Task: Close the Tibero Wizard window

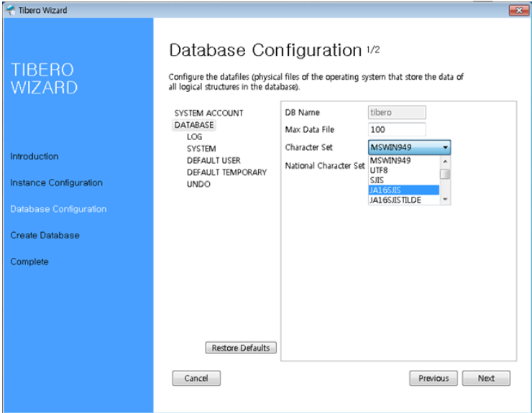Action: pyautogui.click(x=519, y=11)
